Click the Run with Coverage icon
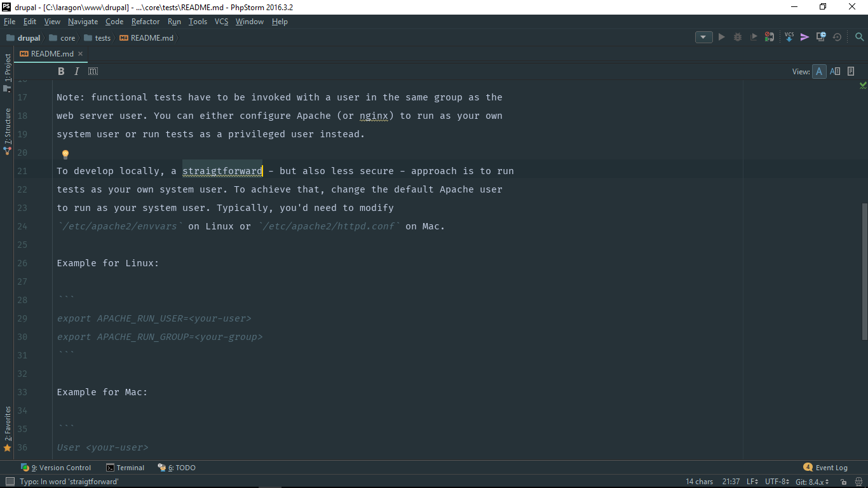This screenshot has width=868, height=488. tap(754, 37)
